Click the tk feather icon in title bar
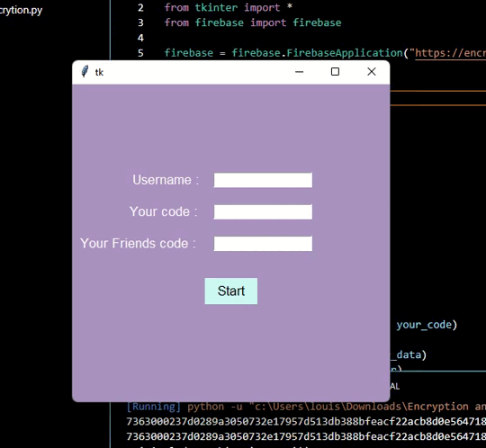 coord(85,72)
